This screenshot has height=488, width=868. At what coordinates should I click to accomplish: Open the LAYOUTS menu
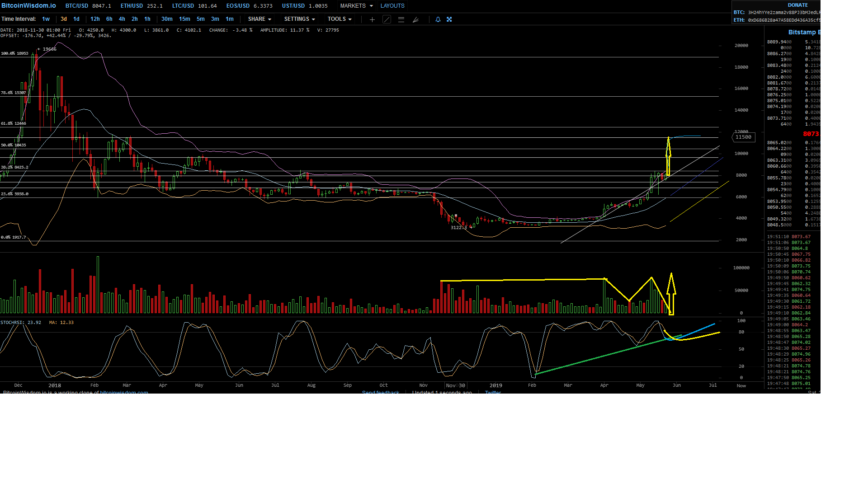[392, 6]
